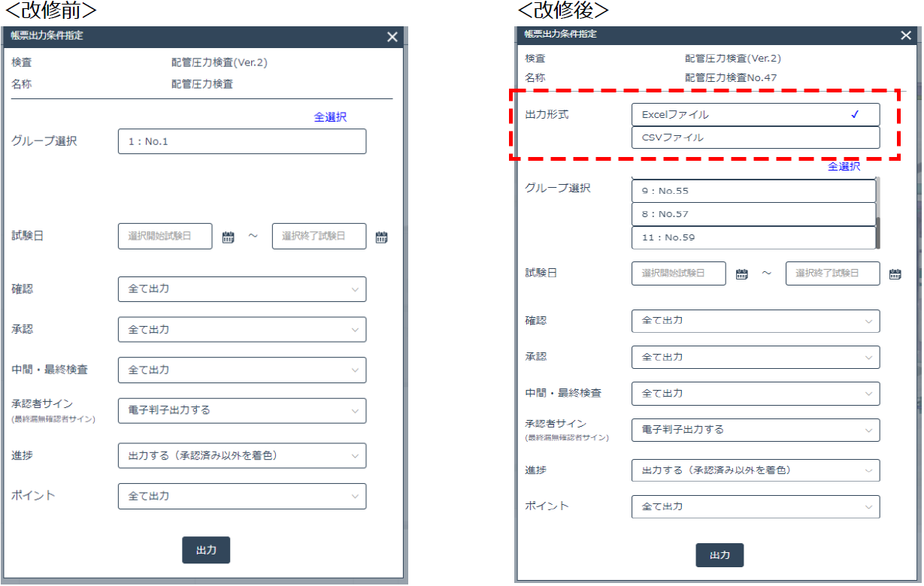Expand 進捗 dropdown in 改修前 dialog
924x586 pixels.
point(241,456)
